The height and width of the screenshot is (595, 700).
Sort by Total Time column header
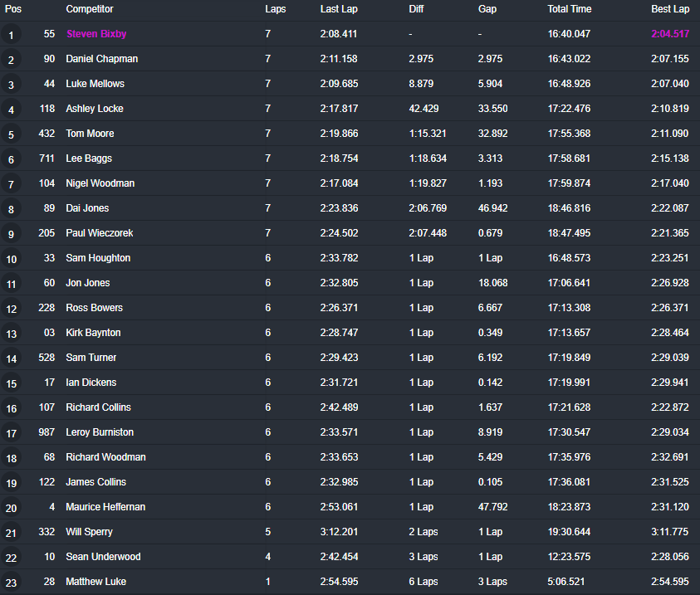click(569, 9)
